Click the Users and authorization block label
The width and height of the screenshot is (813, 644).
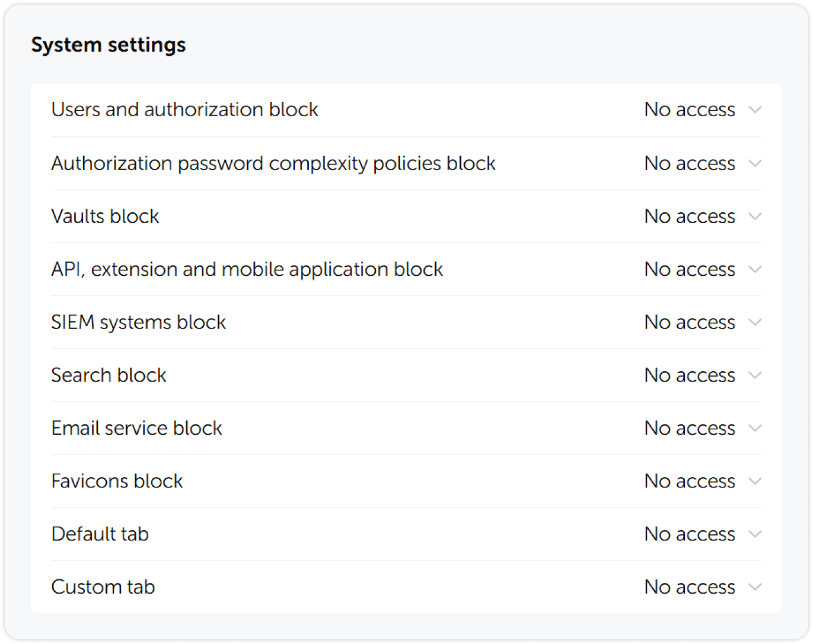(184, 110)
